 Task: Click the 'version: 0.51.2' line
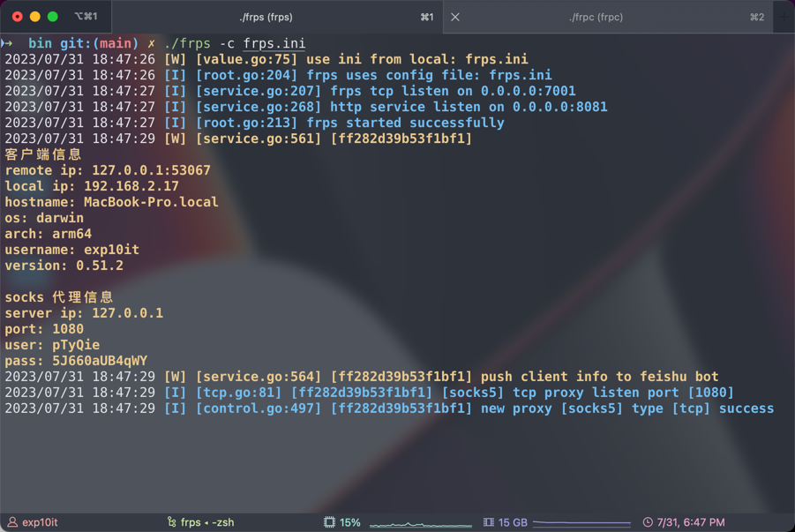pos(64,266)
